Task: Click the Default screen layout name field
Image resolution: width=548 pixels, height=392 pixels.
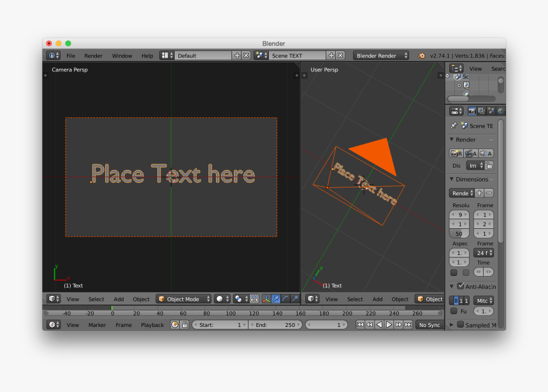Action: coord(203,55)
